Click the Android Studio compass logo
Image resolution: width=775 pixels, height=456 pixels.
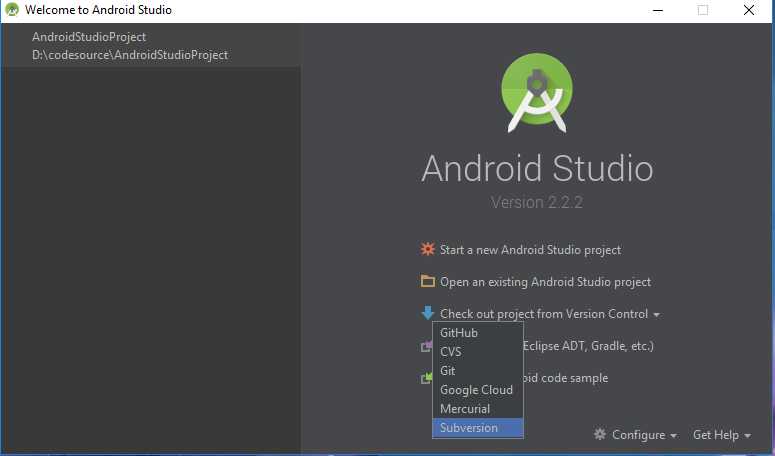537,93
